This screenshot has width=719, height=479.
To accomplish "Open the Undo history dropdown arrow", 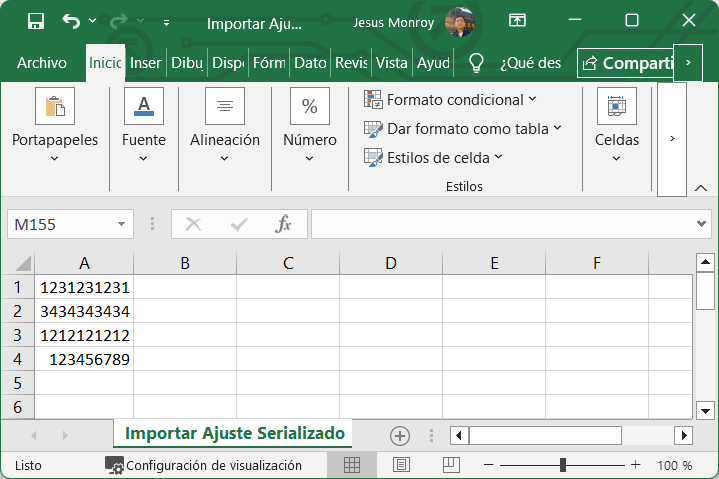I will (92, 21).
